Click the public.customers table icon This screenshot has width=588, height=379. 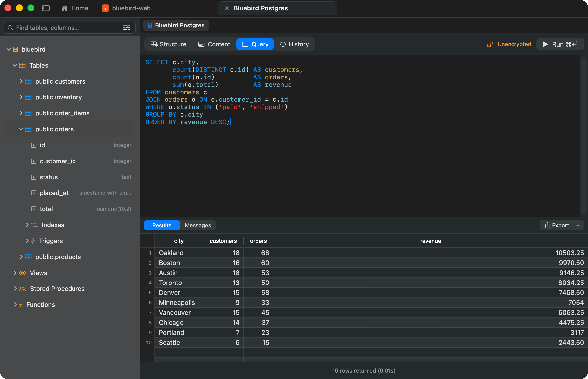tap(28, 81)
